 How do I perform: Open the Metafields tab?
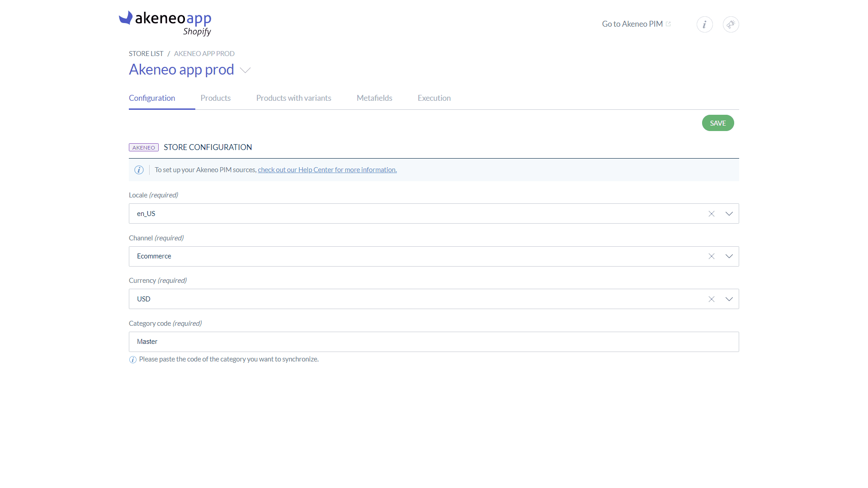point(374,98)
